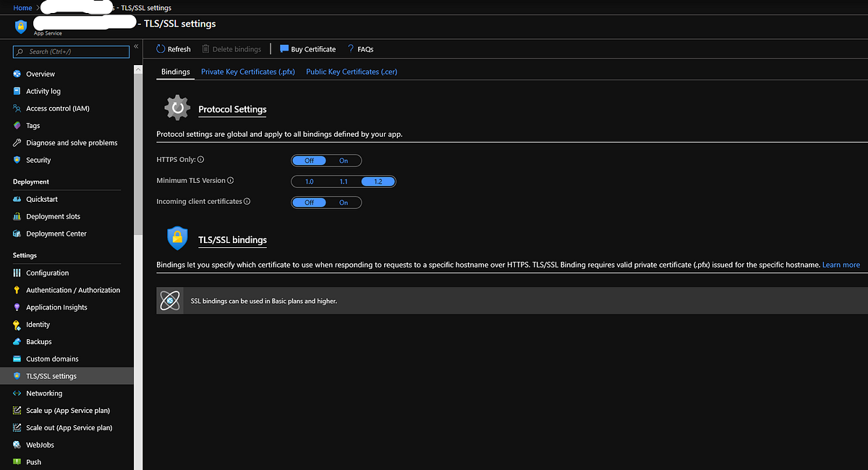The width and height of the screenshot is (868, 470).
Task: Set Minimum TLS Version to 1.0
Action: [309, 181]
